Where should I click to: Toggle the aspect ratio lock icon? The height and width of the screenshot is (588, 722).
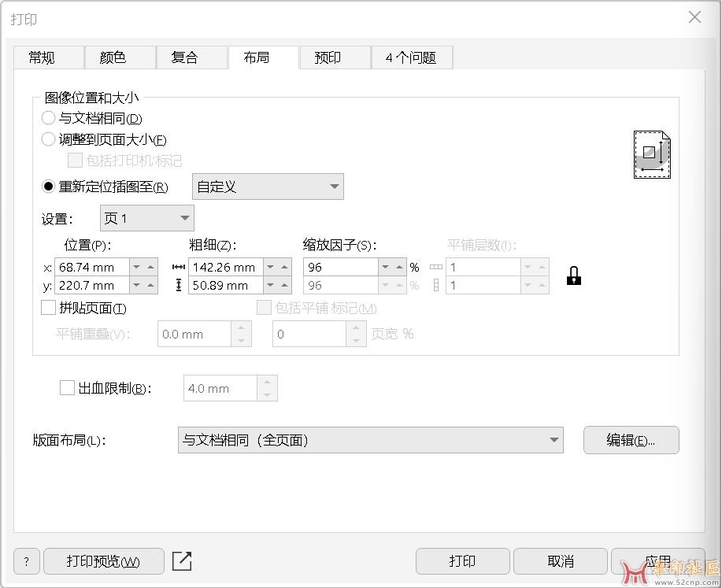tap(574, 276)
